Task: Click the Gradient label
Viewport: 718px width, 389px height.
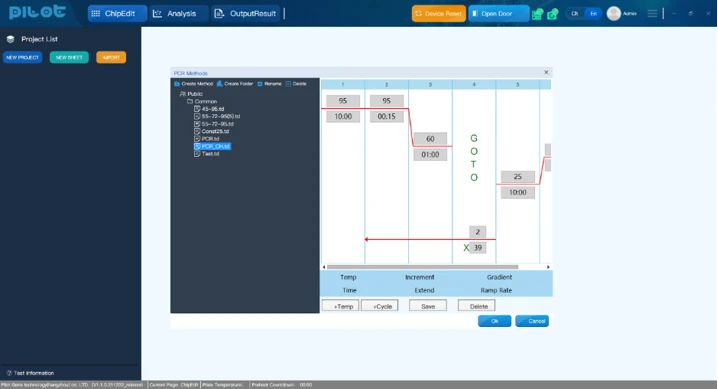Action: tap(499, 277)
